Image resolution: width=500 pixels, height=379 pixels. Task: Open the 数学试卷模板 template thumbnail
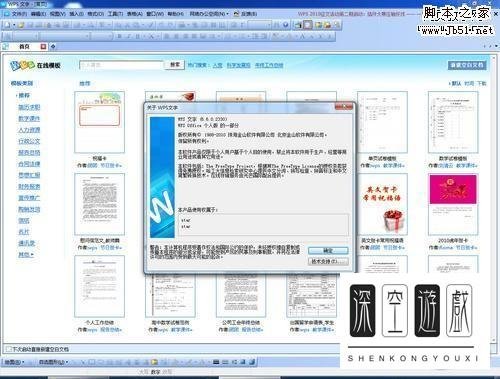coord(453,122)
